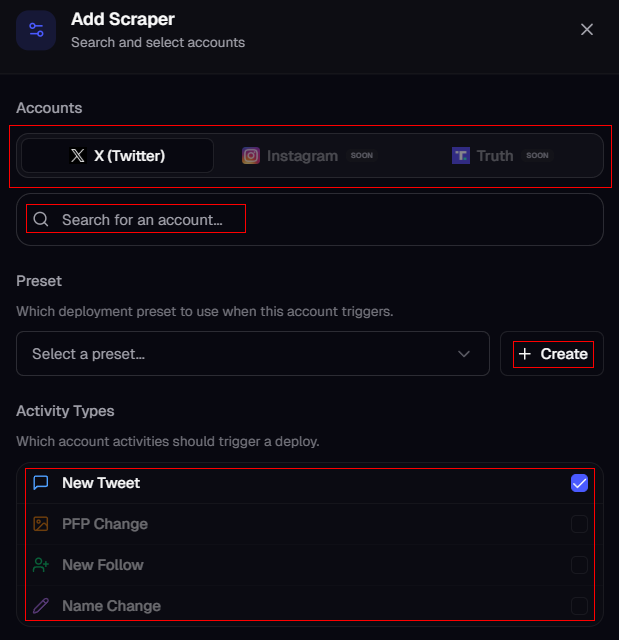The image size is (619, 640).
Task: Open the Select a preset dropdown
Action: [240, 354]
